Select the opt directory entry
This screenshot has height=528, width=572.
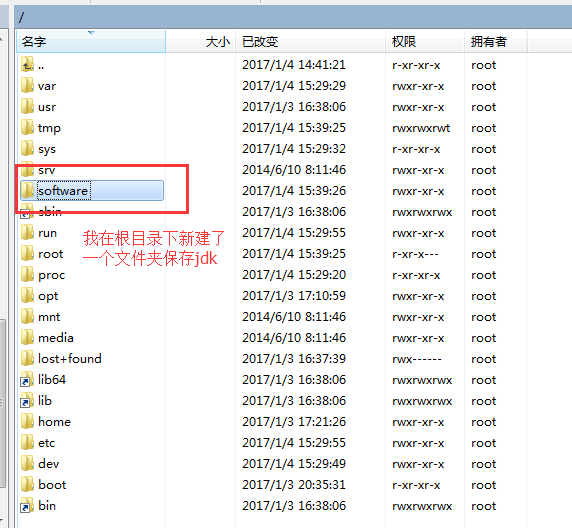(x=48, y=296)
